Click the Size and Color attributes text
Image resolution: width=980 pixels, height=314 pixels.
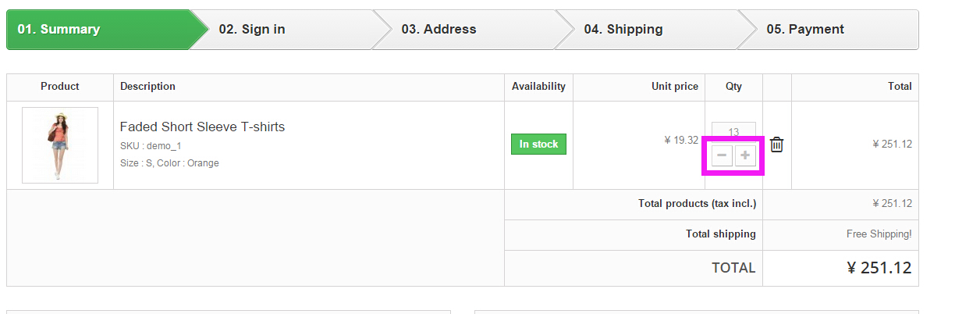pyautogui.click(x=169, y=163)
